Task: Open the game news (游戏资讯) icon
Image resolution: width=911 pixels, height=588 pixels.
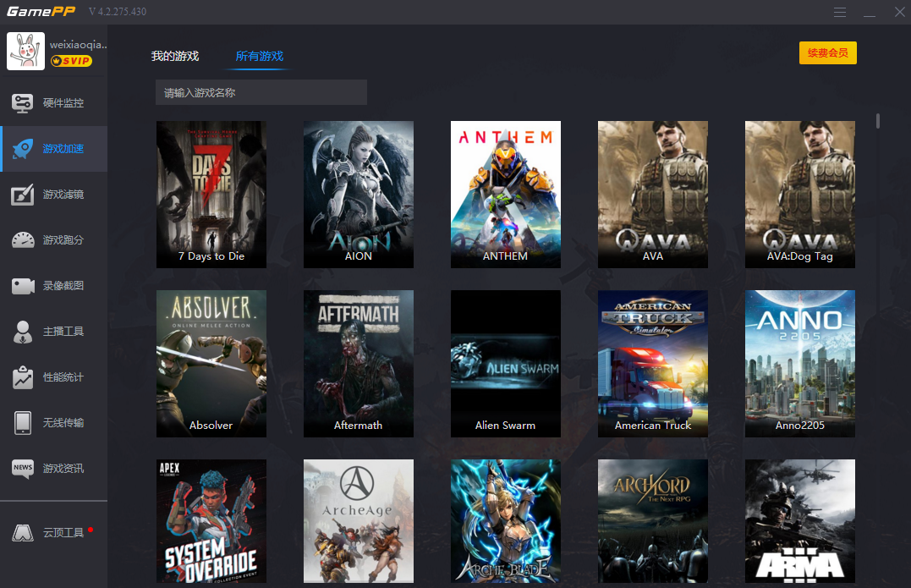Action: point(23,469)
